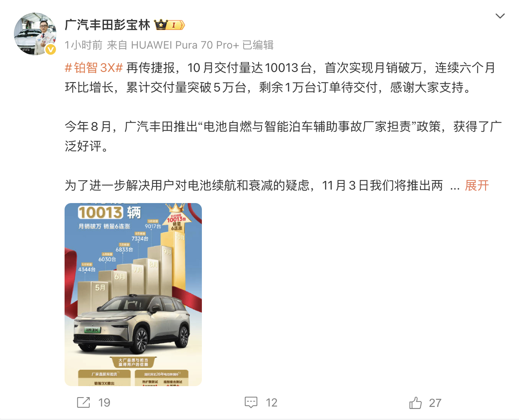Screen dimensions: 519x420
Task: Expand the full post with 展开
Action: (477, 185)
